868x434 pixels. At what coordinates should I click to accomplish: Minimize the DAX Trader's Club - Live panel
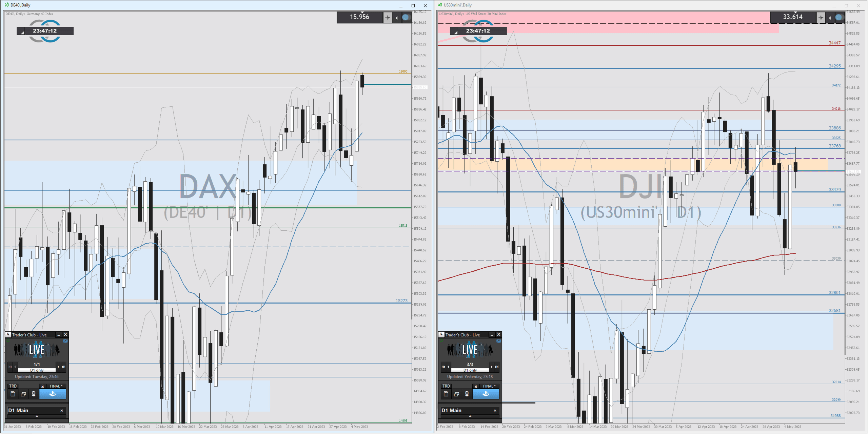click(58, 335)
